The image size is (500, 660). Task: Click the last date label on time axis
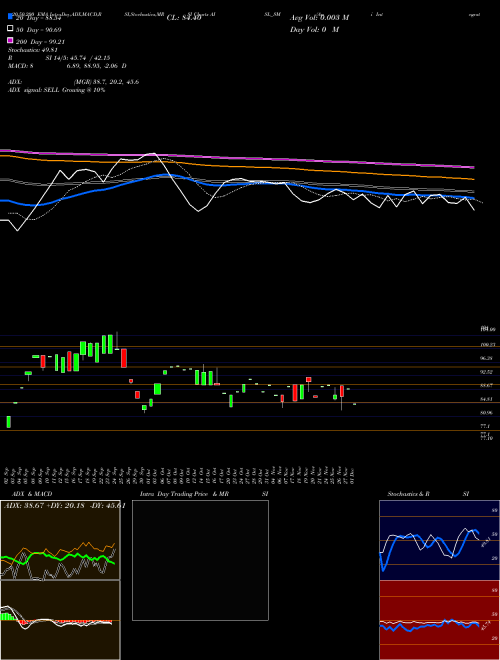[x=351, y=476]
